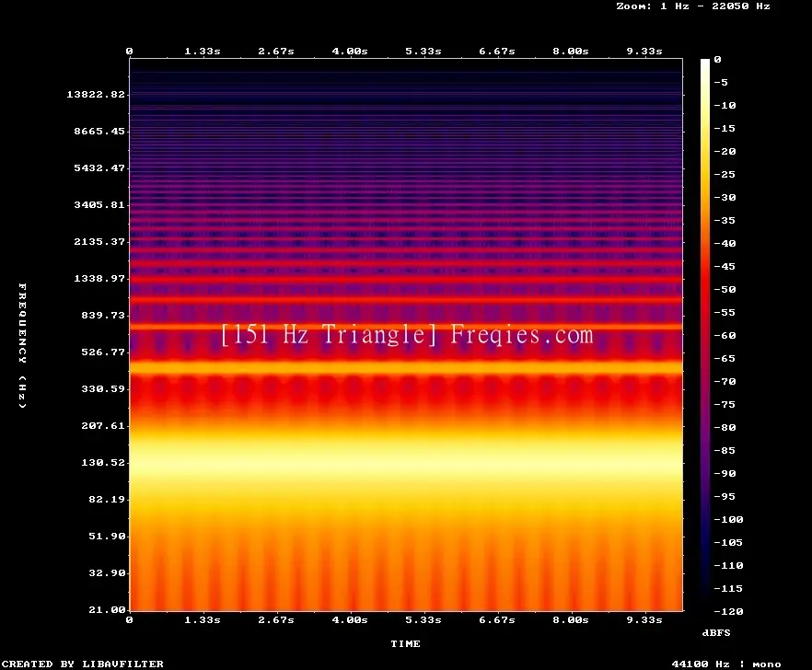Image resolution: width=812 pixels, height=670 pixels.
Task: Click the 2135.37 frequency tick label
Action: 99,241
